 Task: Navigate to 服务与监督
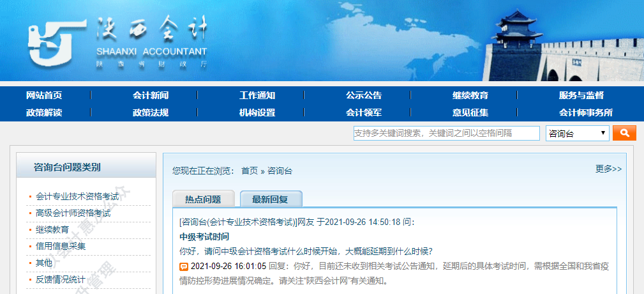pyautogui.click(x=581, y=95)
